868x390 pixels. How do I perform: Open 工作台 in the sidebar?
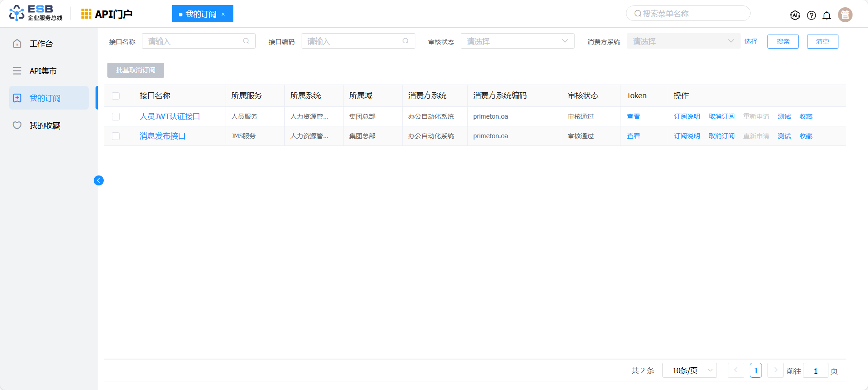(x=41, y=44)
